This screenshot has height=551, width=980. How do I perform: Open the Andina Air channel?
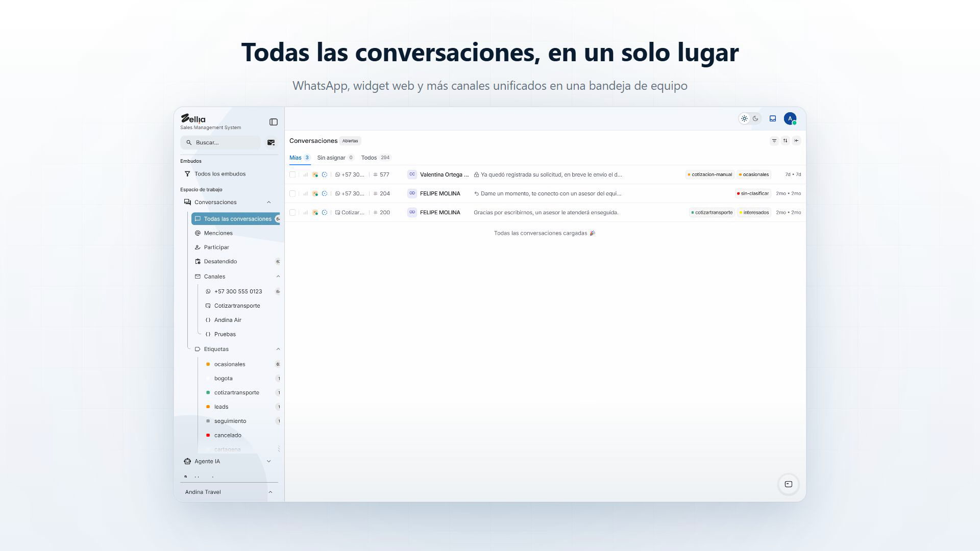point(228,320)
